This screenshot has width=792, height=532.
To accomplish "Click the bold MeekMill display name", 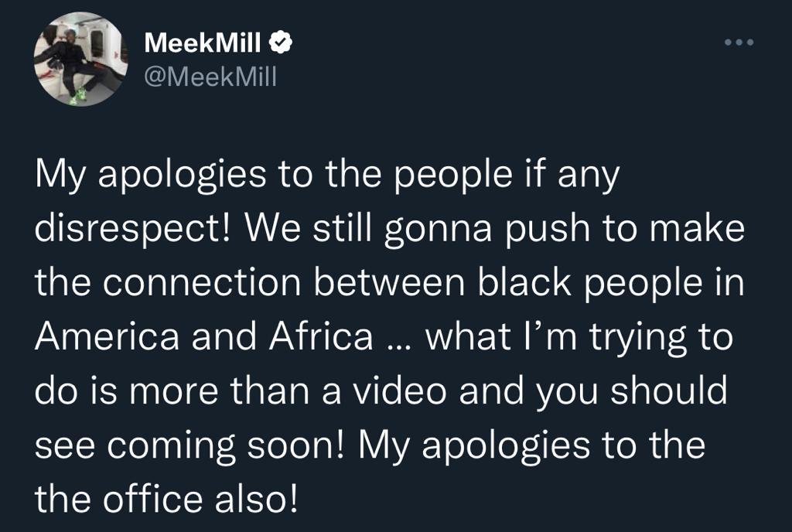I will click(203, 44).
